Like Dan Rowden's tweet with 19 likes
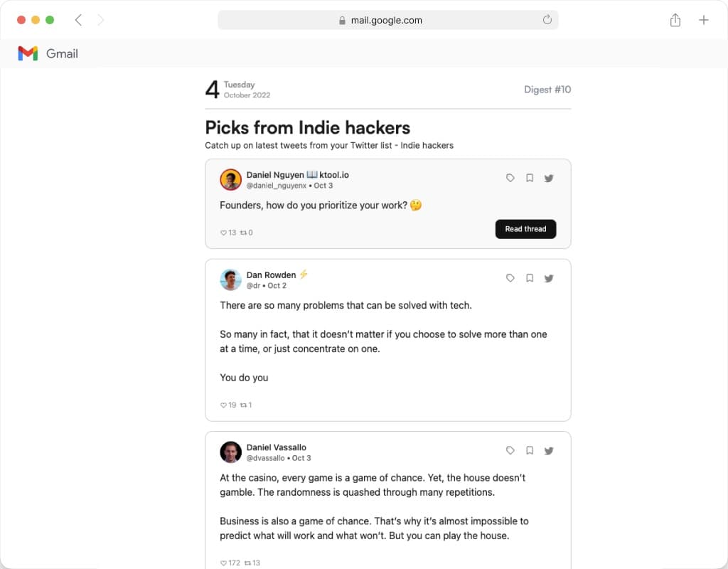Viewport: 728px width, 569px height. pyautogui.click(x=223, y=405)
